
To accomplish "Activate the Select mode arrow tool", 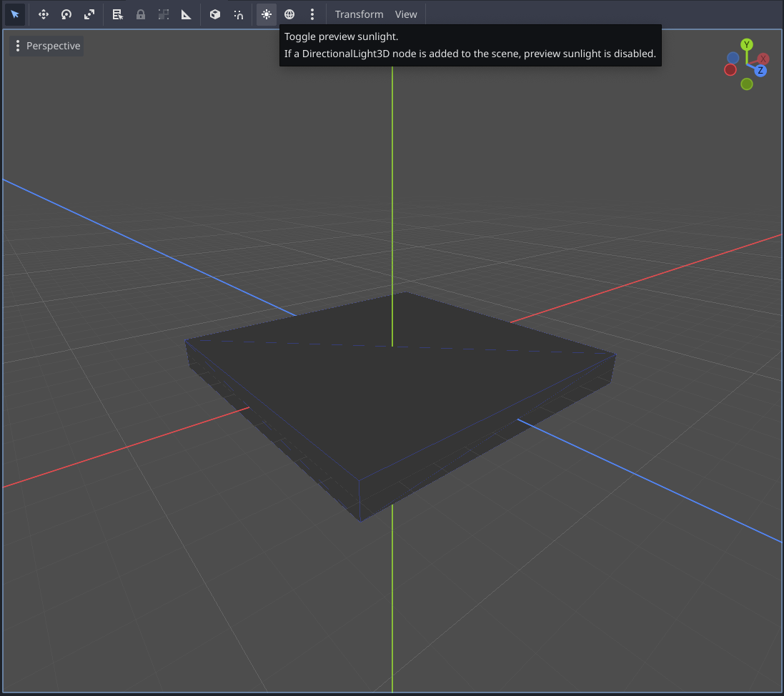I will point(15,14).
